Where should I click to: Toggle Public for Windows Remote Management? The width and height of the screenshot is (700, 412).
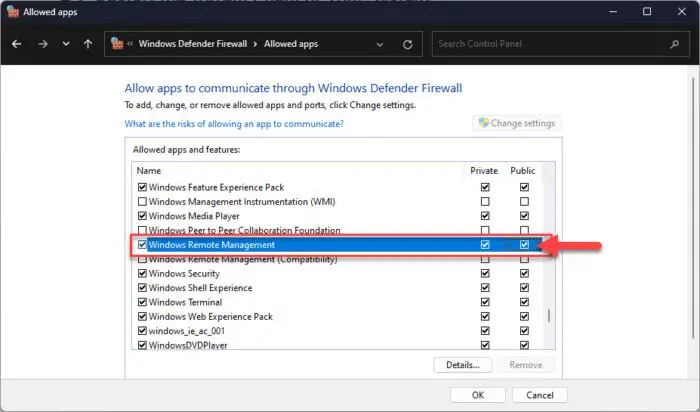pyautogui.click(x=524, y=245)
